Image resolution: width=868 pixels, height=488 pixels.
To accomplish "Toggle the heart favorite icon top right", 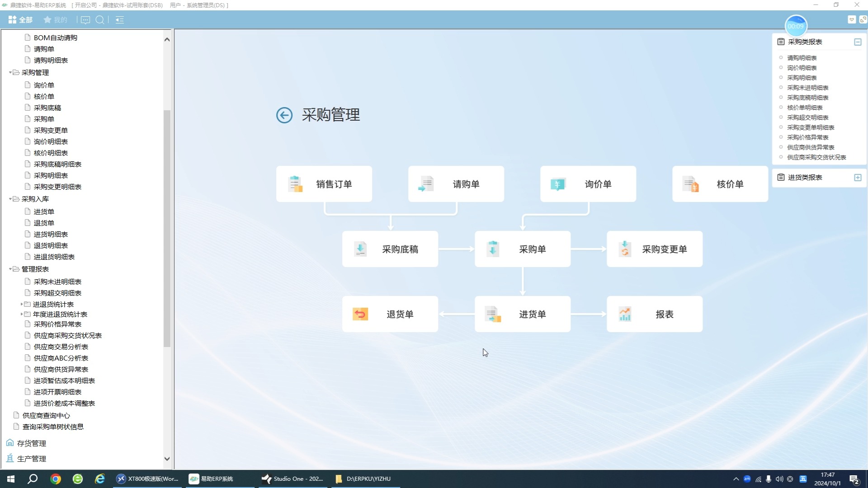I will point(853,19).
